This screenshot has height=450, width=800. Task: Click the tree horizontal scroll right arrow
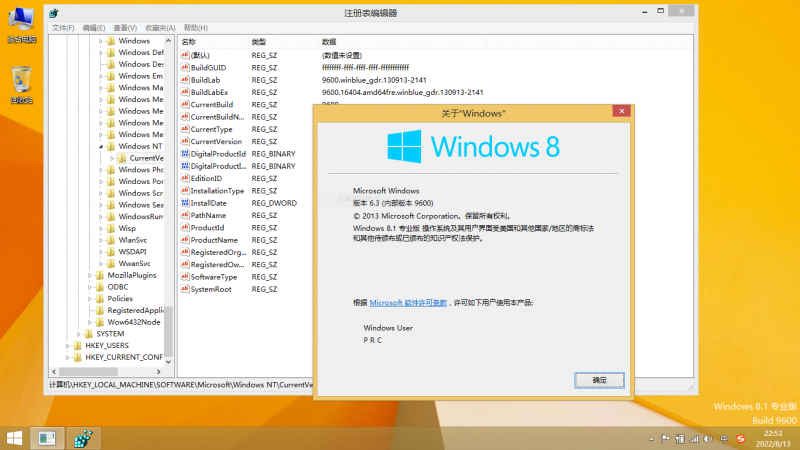click(159, 371)
